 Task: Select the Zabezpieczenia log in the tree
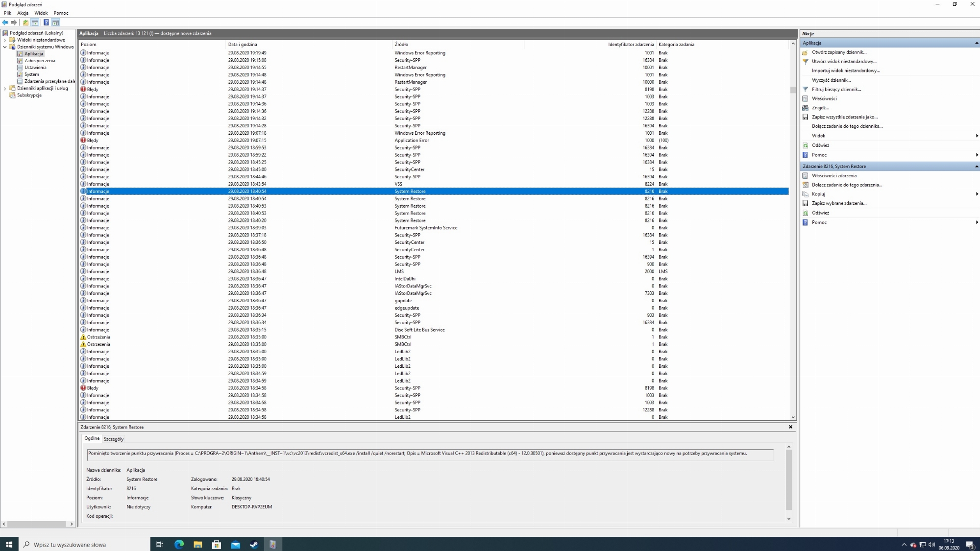(x=40, y=61)
